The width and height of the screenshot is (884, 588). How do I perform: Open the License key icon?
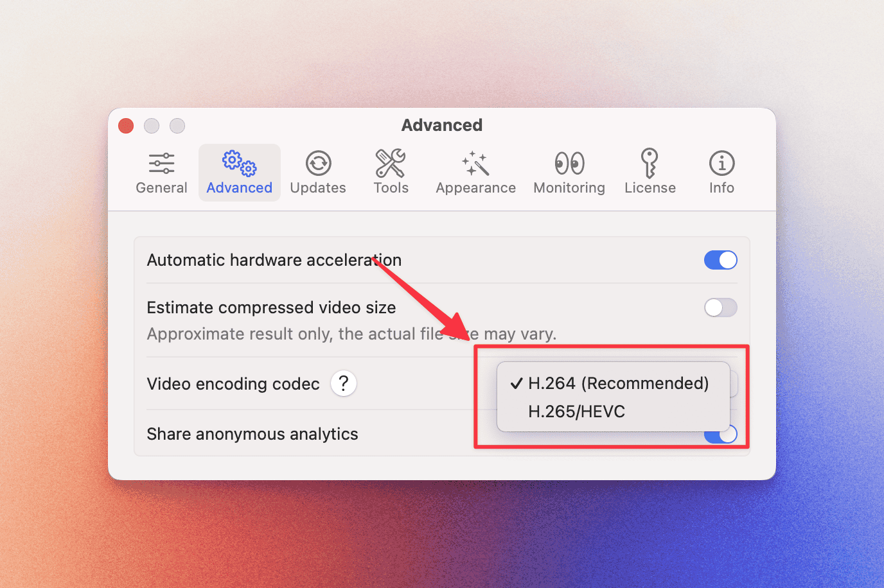650,163
